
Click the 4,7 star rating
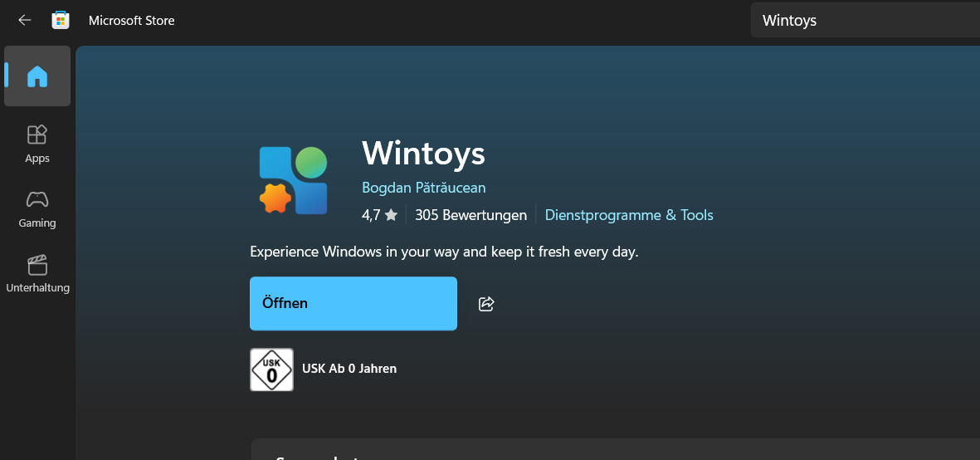click(379, 215)
